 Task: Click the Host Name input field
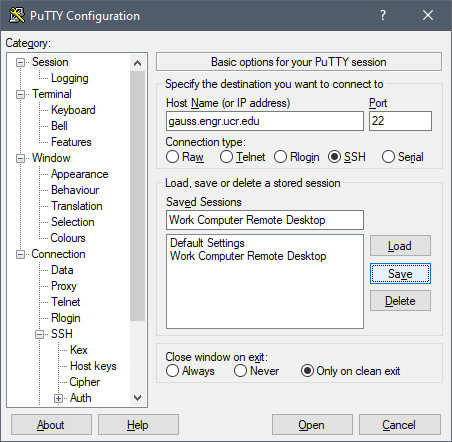click(x=265, y=121)
